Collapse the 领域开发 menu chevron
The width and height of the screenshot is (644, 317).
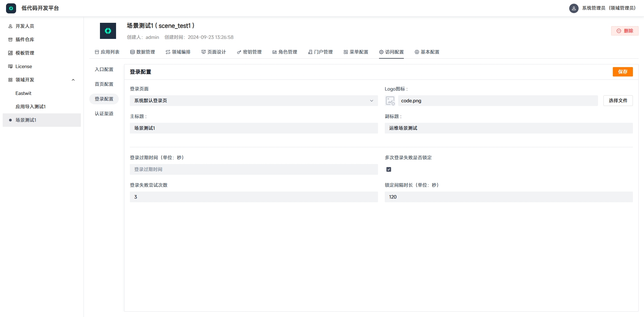(73, 80)
